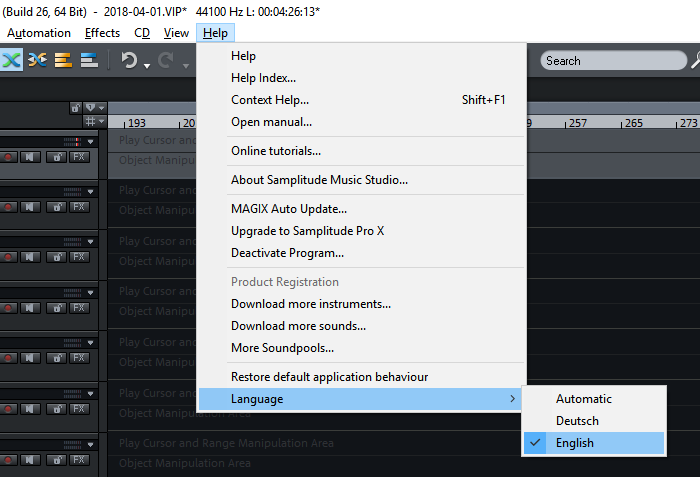Select Deutsch as the language

(x=577, y=421)
